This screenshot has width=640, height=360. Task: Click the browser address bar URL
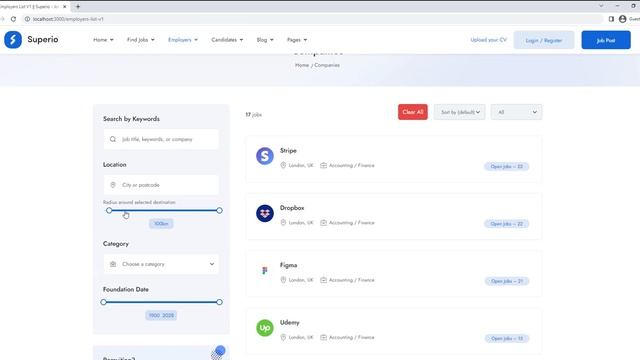tap(68, 19)
